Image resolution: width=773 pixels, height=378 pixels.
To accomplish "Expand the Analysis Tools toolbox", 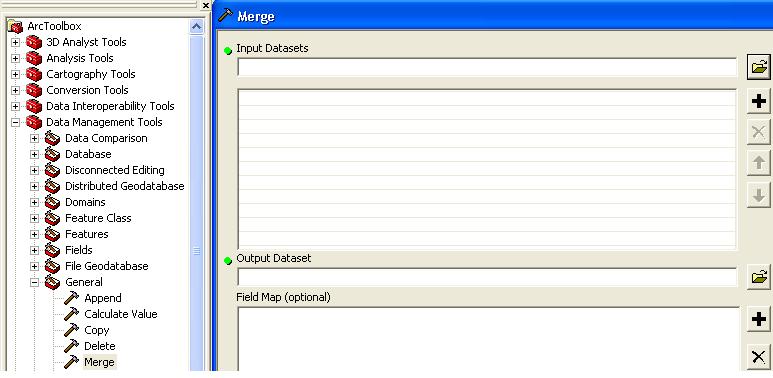I will [x=15, y=58].
